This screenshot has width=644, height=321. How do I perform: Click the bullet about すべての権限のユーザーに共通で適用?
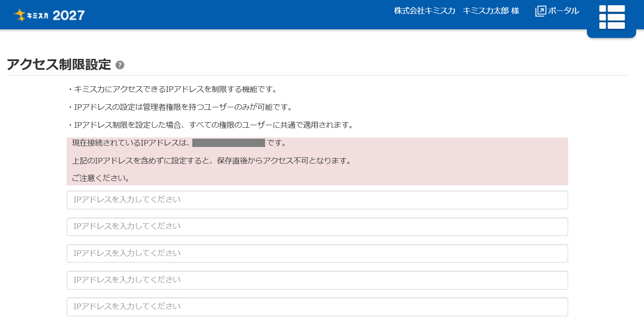[x=210, y=125]
